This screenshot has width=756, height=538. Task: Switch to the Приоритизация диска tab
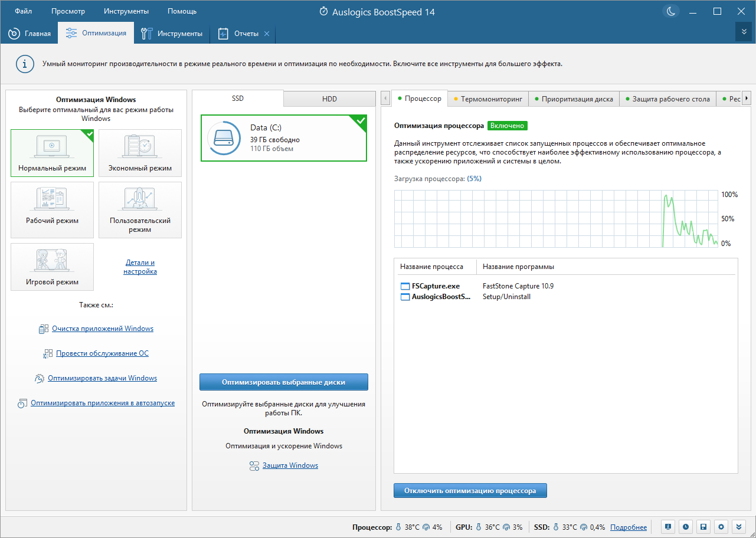tap(574, 99)
